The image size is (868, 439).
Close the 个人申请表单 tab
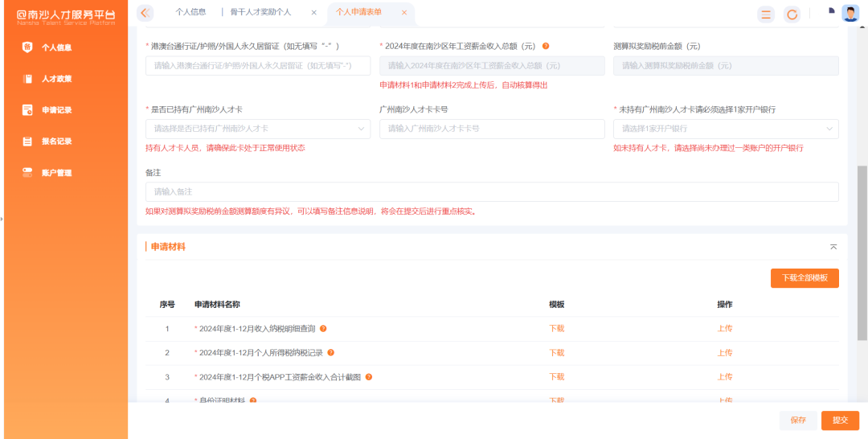(x=404, y=13)
